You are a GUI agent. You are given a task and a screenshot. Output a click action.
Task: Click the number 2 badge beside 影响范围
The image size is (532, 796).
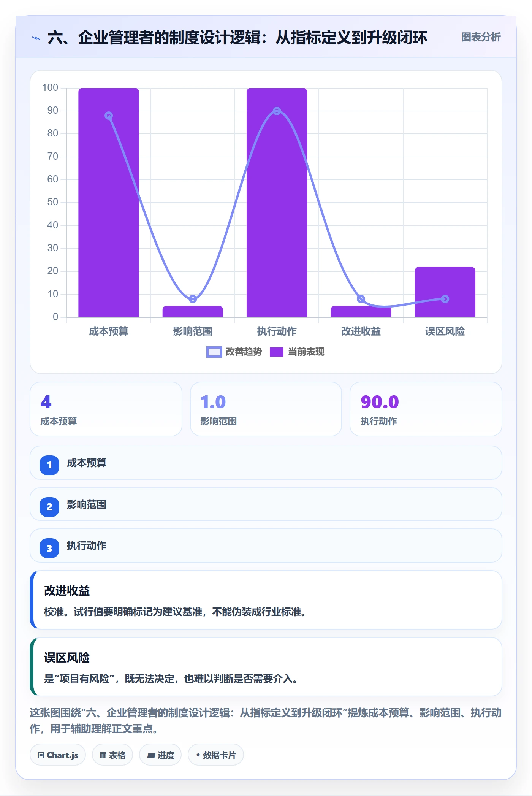point(49,507)
